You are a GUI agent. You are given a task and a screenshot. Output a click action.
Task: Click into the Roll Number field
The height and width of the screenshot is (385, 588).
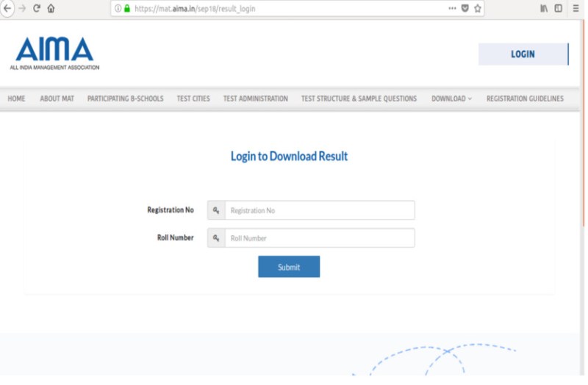pos(319,238)
